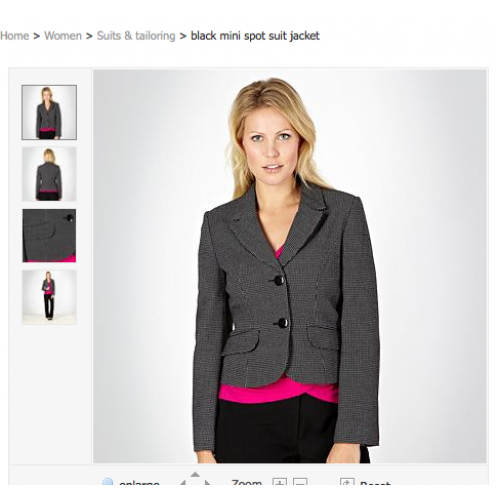Screen dimensions: 500x500
Task: Zoom in with the plus icon
Action: (279, 482)
